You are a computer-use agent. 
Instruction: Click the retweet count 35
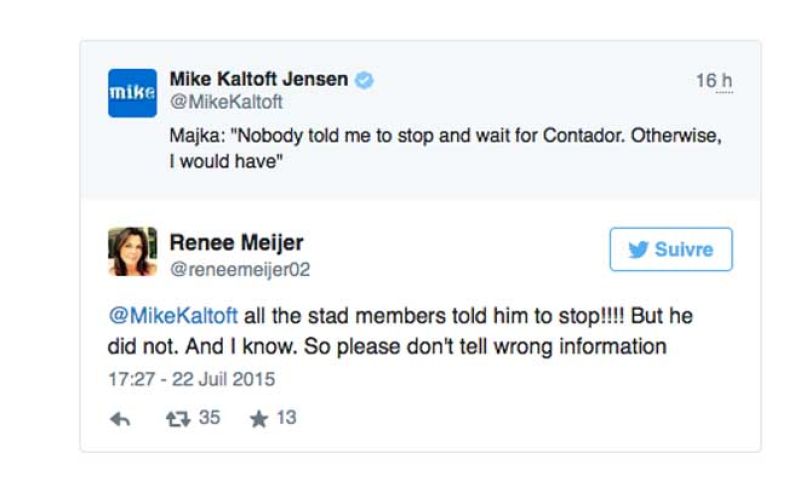(209, 418)
